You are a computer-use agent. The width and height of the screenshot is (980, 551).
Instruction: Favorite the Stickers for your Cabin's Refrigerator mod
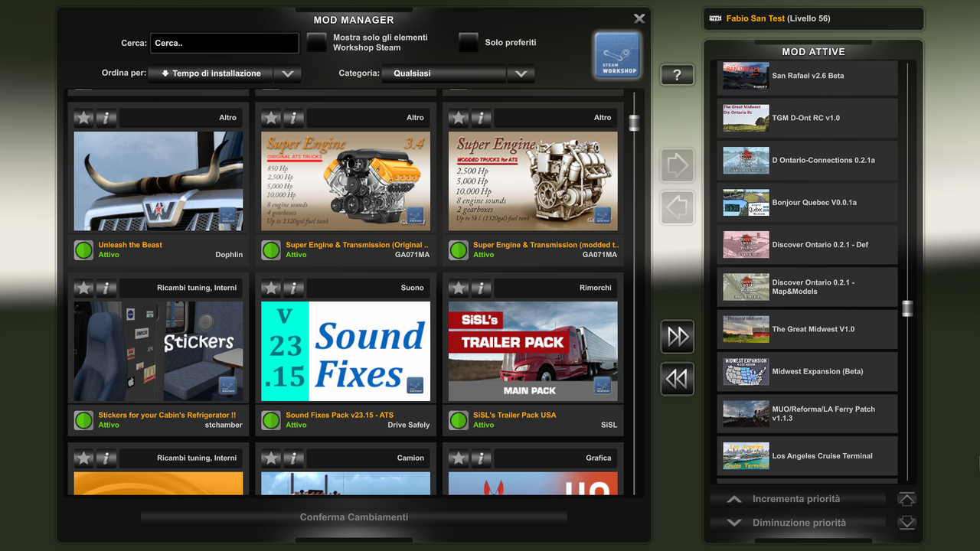(x=83, y=288)
